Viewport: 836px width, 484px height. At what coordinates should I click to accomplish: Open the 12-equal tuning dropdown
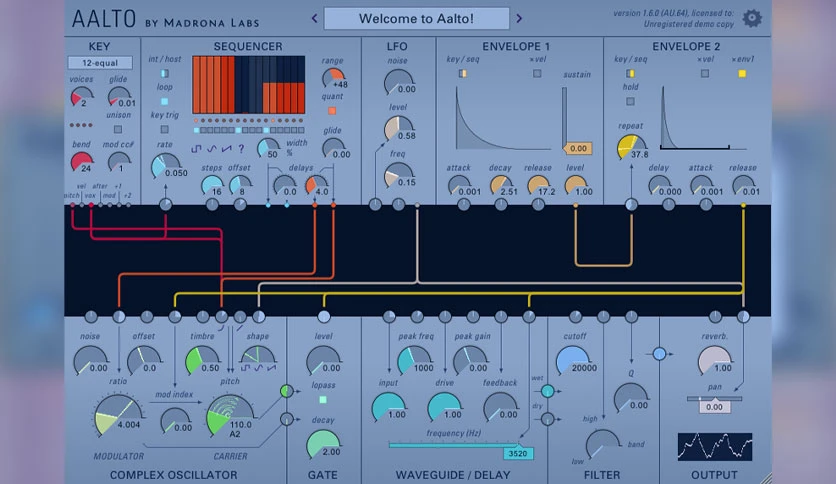(100, 63)
